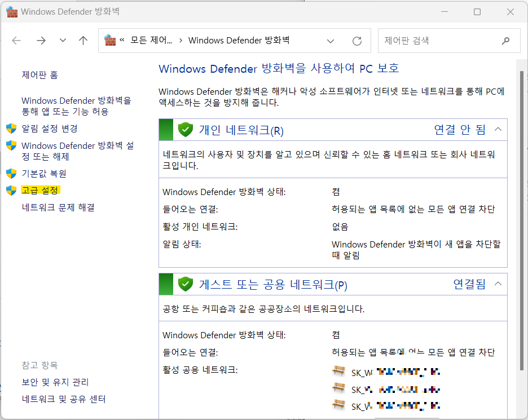Image resolution: width=528 pixels, height=420 pixels.
Task: Click the first SK_W network bench icon
Action: tap(339, 371)
